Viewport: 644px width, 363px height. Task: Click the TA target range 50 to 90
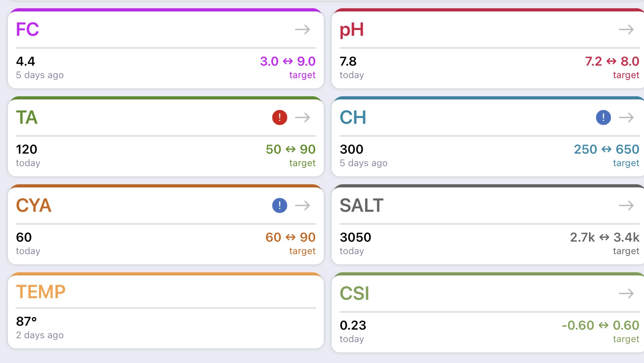click(291, 149)
